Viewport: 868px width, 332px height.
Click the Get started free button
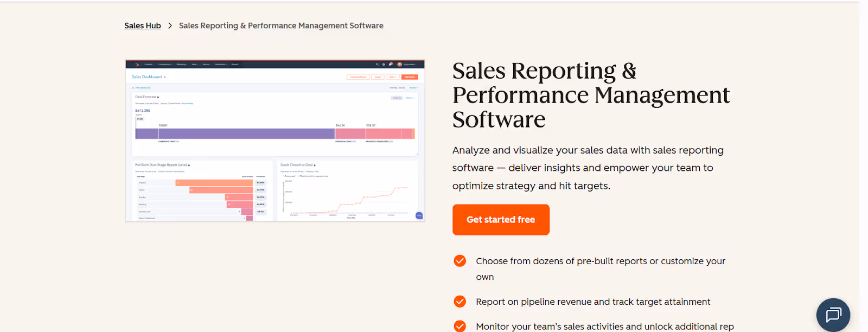pyautogui.click(x=501, y=220)
